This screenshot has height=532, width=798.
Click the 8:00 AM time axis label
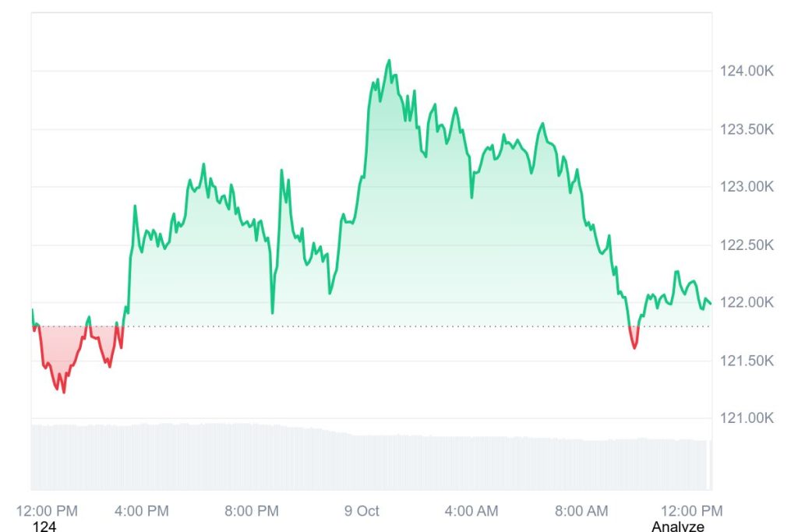(581, 511)
